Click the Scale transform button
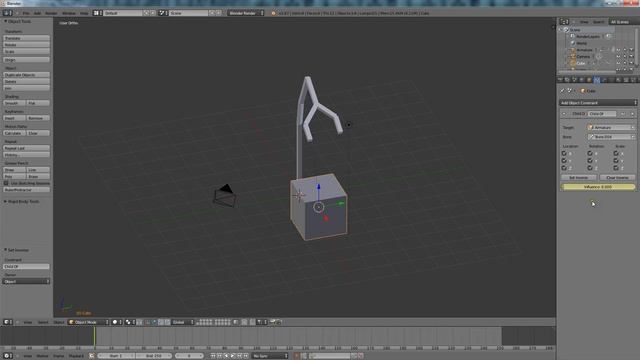 click(27, 51)
